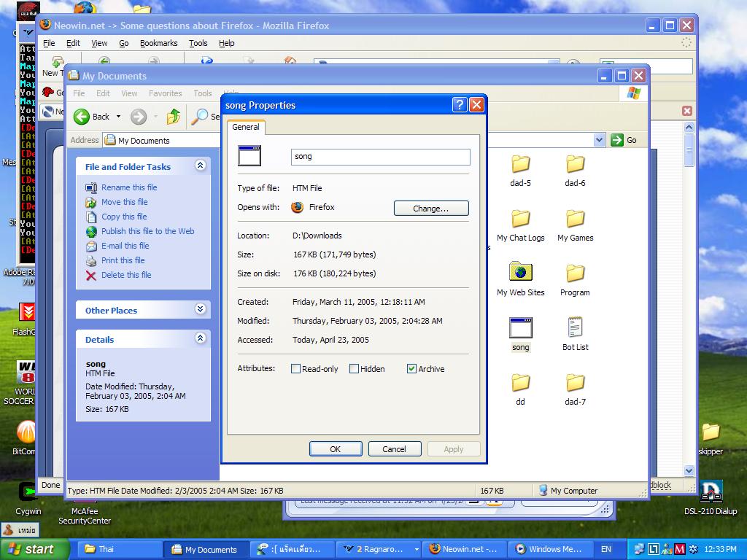This screenshot has width=747, height=560.
Task: Click the song filename input field
Action: [x=379, y=156]
